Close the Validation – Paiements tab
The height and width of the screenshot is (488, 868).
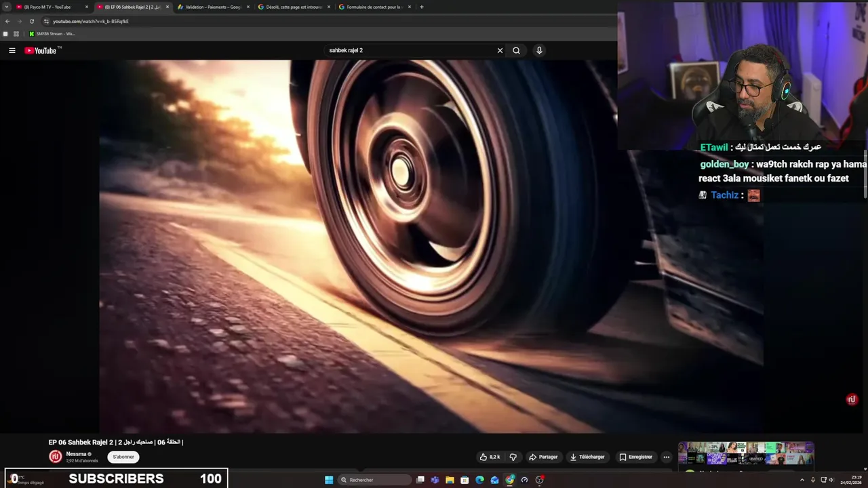coord(248,7)
